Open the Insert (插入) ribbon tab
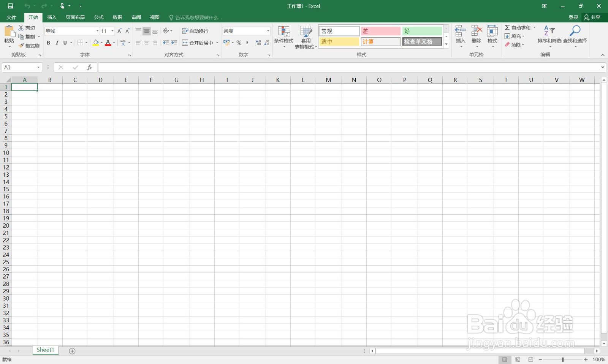This screenshot has height=364, width=608. coord(52,17)
